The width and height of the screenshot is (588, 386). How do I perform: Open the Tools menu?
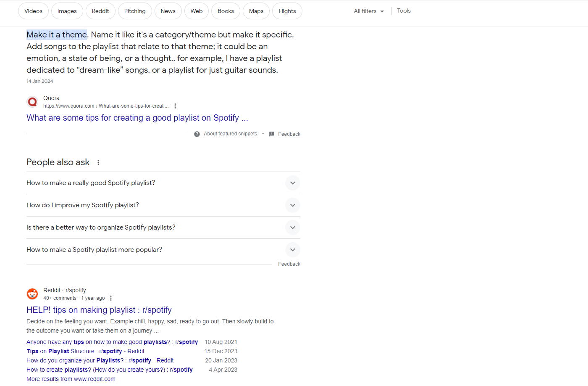(404, 11)
